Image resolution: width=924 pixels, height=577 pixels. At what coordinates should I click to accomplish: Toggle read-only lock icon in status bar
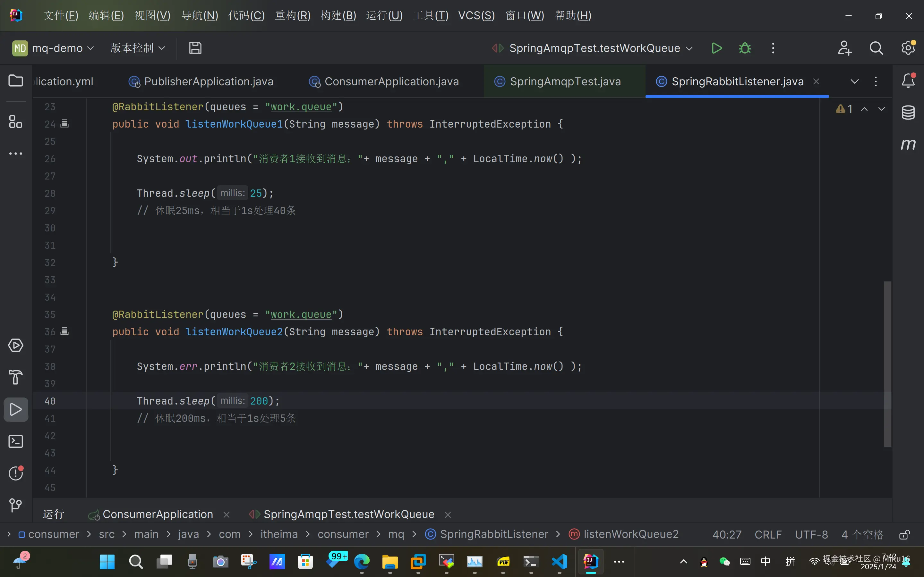coord(904,535)
